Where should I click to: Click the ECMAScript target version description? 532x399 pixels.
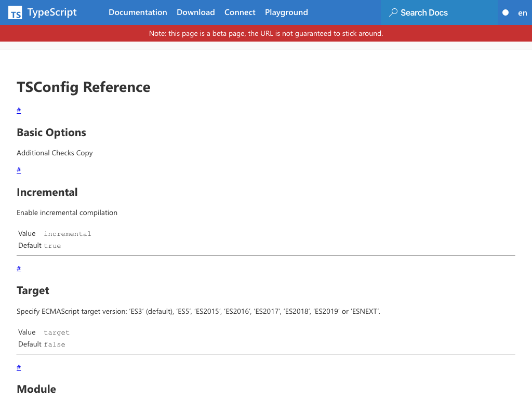pyautogui.click(x=198, y=312)
